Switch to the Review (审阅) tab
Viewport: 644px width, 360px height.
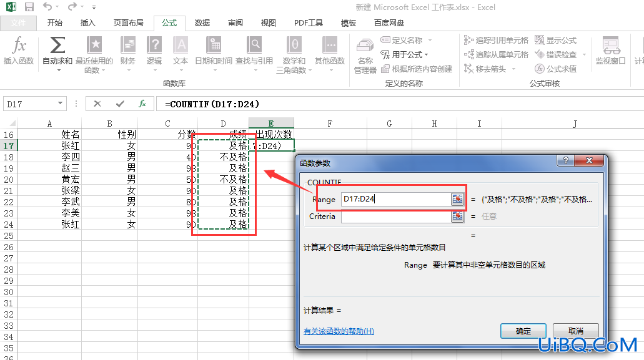point(235,23)
